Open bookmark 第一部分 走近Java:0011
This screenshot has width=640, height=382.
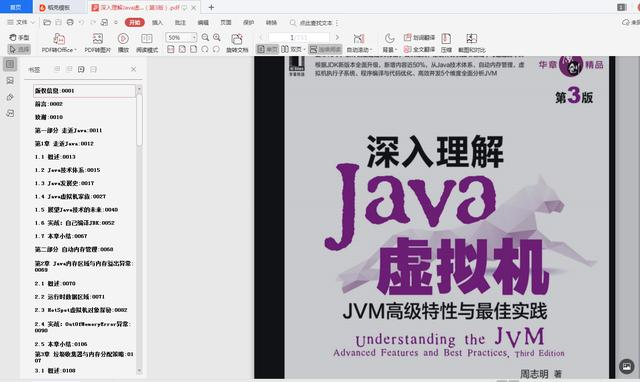click(x=68, y=130)
